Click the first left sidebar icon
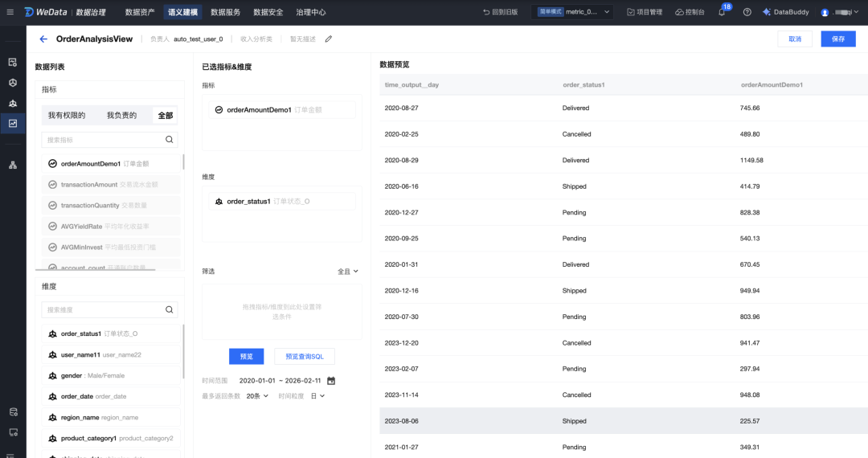 click(x=13, y=62)
